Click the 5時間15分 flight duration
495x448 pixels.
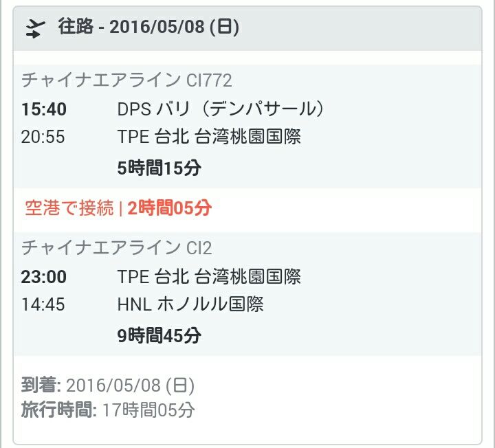(x=159, y=168)
